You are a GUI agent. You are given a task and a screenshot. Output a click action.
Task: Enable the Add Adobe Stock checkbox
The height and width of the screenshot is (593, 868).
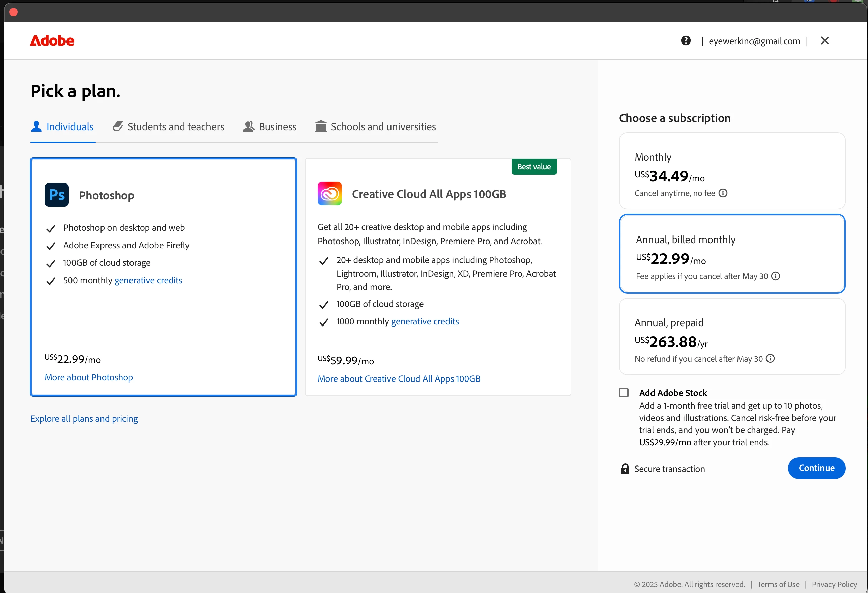[624, 392]
